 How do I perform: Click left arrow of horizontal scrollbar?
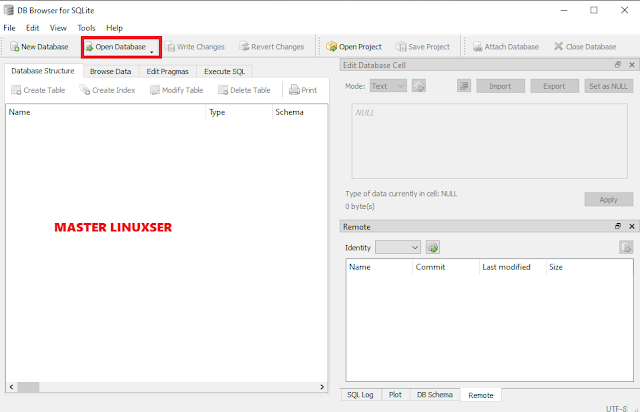coord(11,387)
